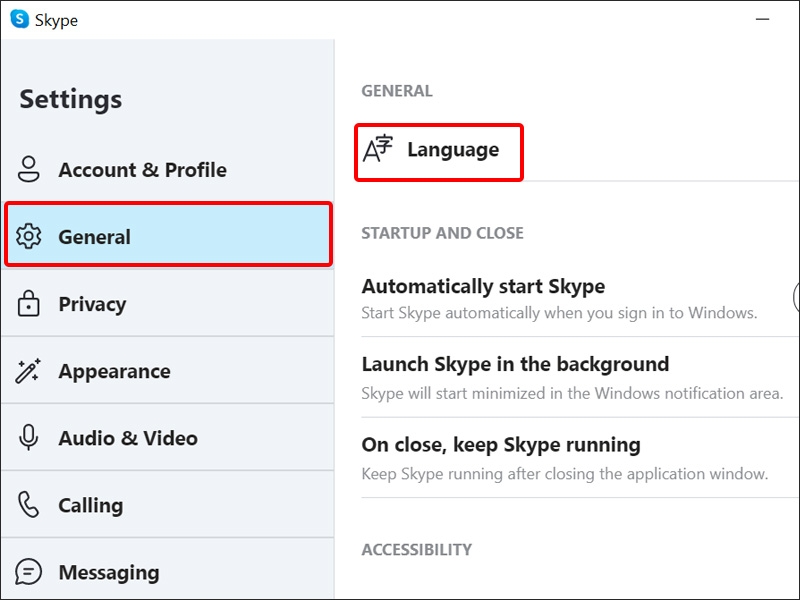The width and height of the screenshot is (800, 600).
Task: Open the Language setting
Action: (x=439, y=152)
